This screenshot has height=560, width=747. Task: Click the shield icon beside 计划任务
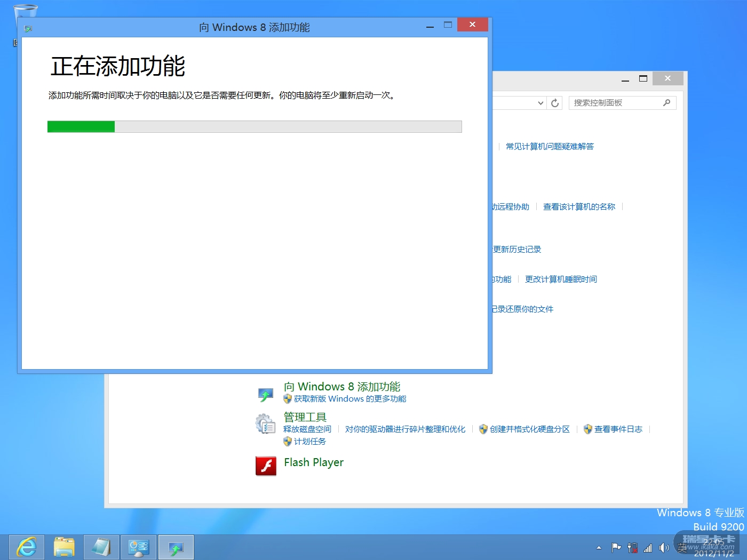[288, 442]
